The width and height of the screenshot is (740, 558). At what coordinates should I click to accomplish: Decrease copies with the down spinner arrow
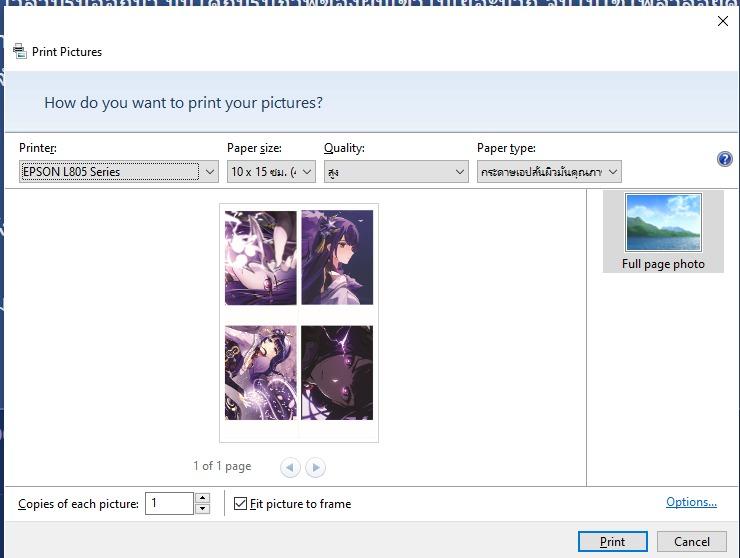202,508
